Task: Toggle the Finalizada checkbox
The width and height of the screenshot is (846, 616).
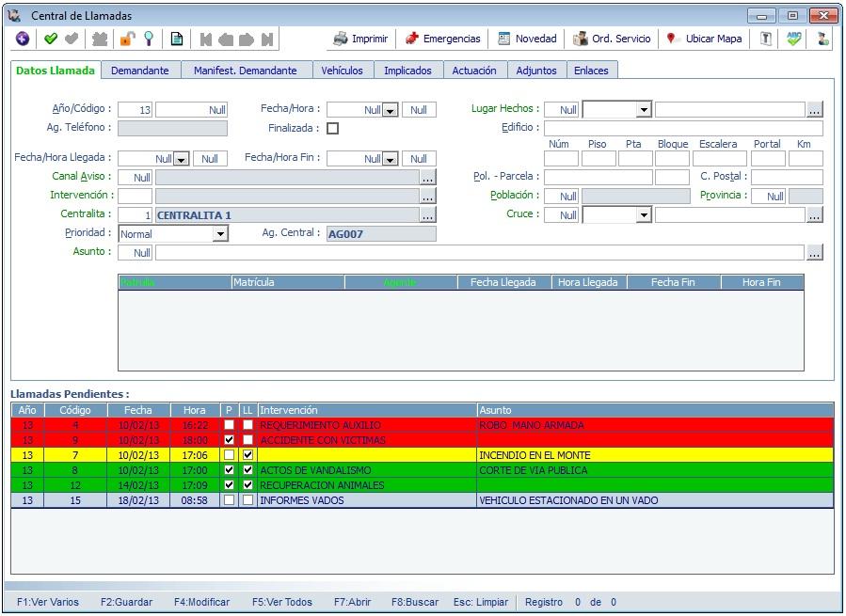Action: [333, 129]
